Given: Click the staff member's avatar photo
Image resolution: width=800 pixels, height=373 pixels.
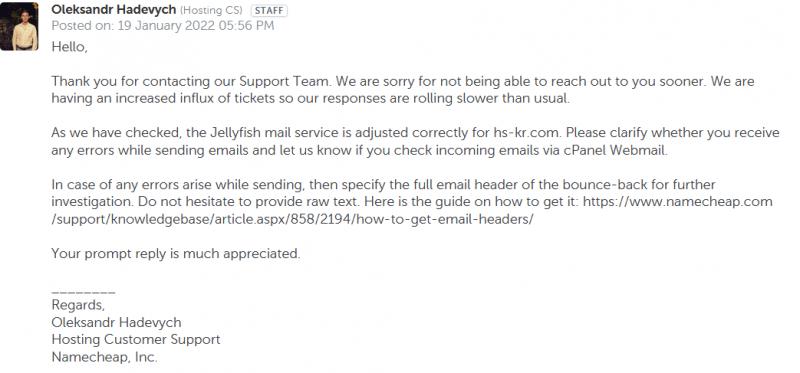Looking at the screenshot, I should click(19, 27).
